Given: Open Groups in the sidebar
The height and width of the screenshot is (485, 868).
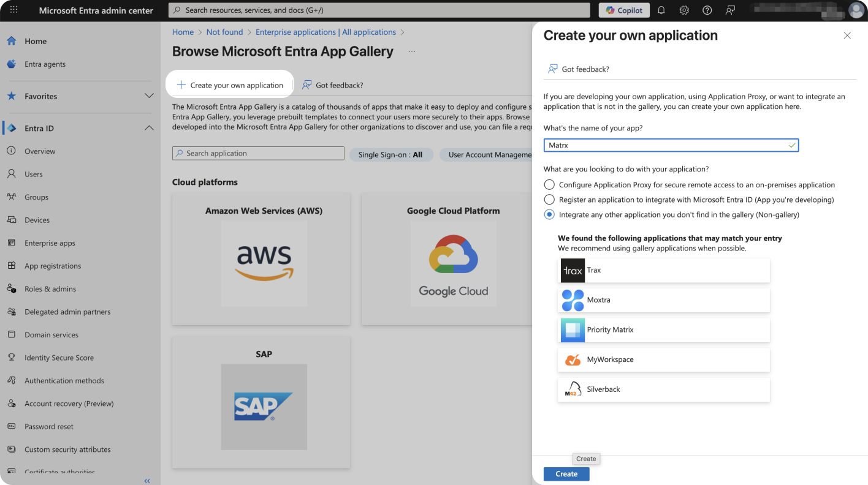Looking at the screenshot, I should click(x=36, y=197).
